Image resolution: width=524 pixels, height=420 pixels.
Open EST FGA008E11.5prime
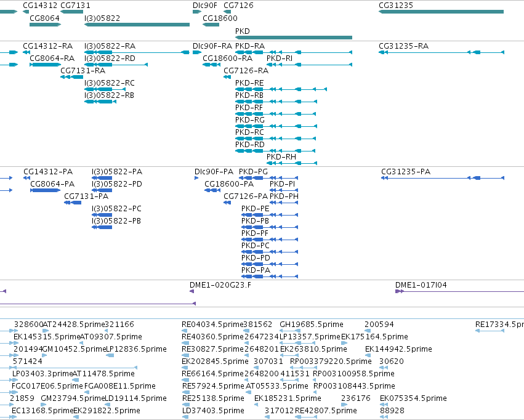120,386
